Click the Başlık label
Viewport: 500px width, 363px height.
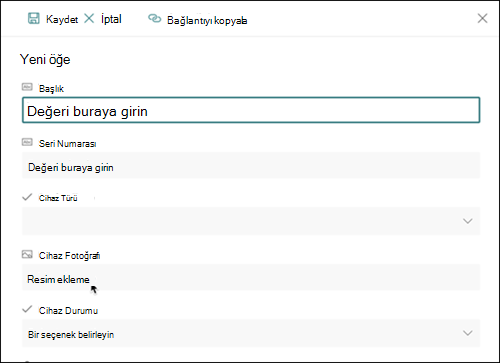click(51, 88)
